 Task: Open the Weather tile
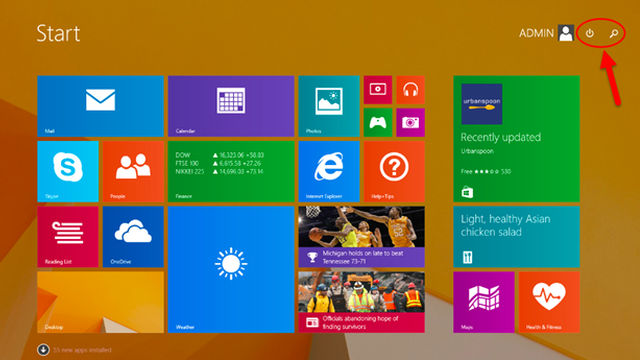tap(231, 269)
